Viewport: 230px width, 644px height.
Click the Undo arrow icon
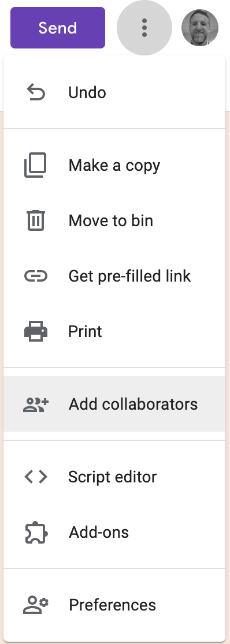point(36,92)
